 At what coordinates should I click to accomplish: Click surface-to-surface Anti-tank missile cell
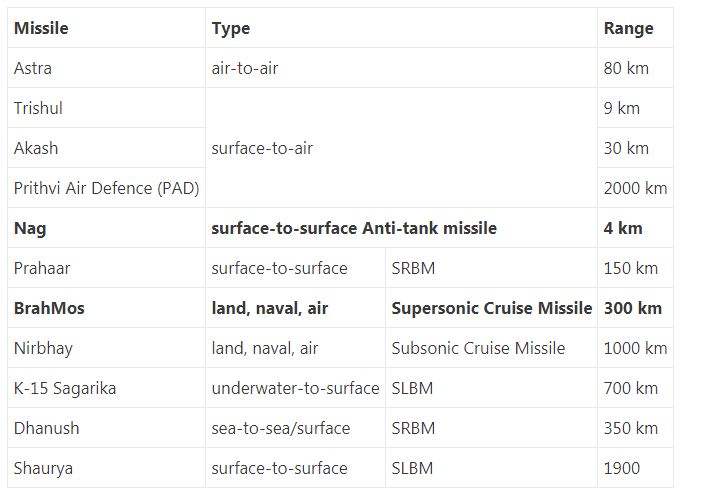pyautogui.click(x=401, y=228)
